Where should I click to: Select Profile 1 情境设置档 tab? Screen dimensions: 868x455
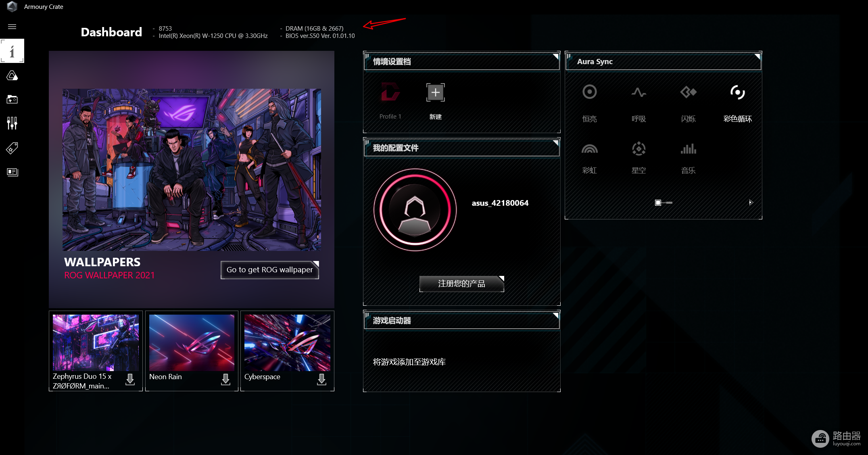point(389,100)
